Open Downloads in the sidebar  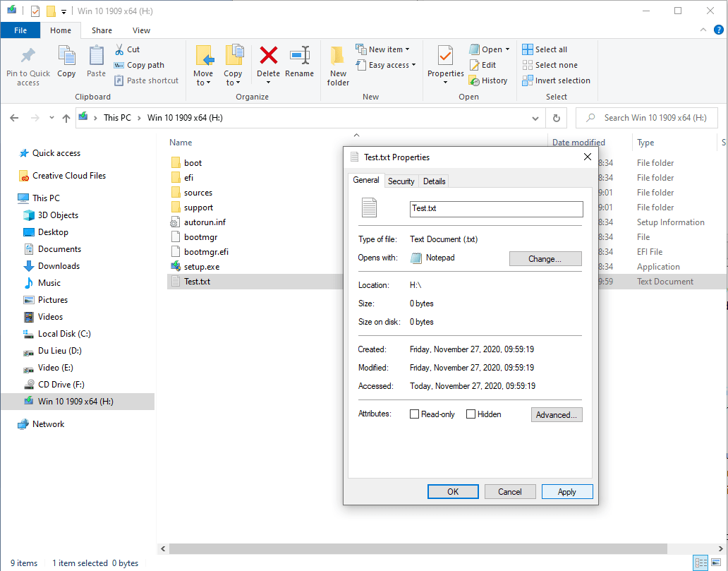52,266
